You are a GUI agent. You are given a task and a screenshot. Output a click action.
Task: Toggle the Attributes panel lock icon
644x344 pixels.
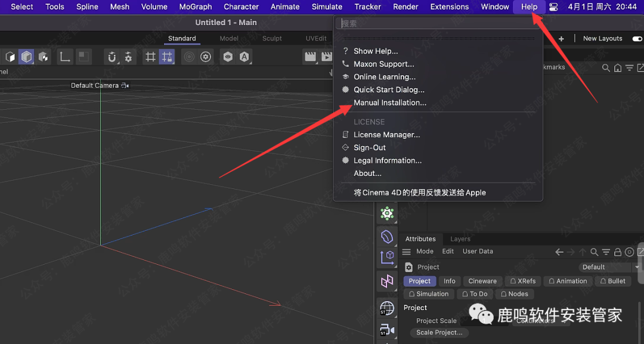(617, 252)
